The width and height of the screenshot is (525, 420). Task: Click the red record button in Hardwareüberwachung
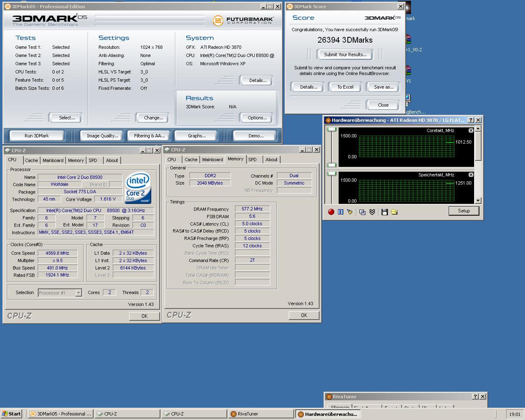[x=331, y=212]
